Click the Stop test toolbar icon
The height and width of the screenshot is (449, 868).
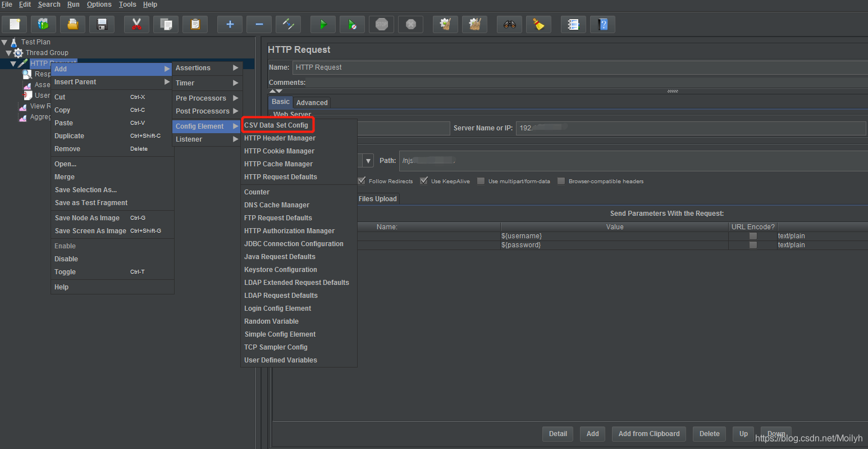coord(381,24)
